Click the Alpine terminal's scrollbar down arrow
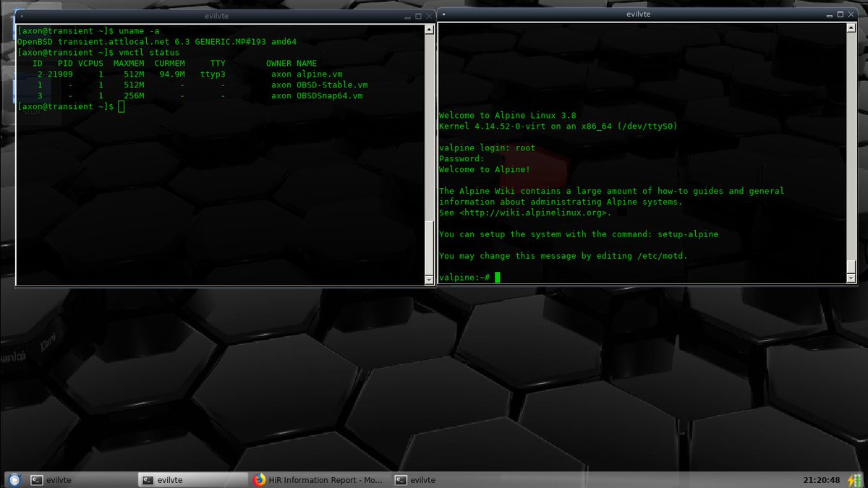Image resolution: width=868 pixels, height=488 pixels. (851, 278)
